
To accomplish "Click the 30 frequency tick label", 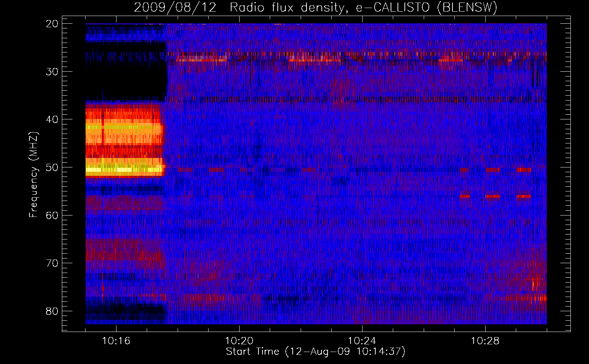I will point(52,72).
